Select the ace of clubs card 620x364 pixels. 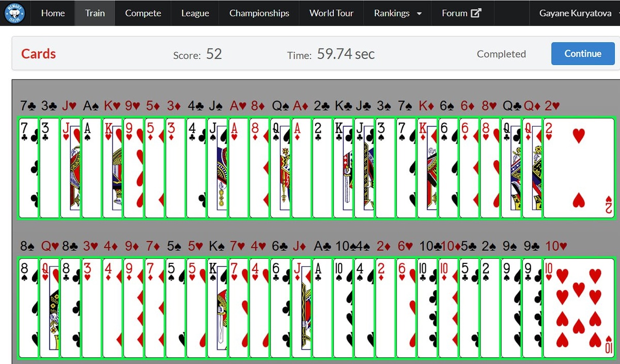pyautogui.click(x=322, y=308)
